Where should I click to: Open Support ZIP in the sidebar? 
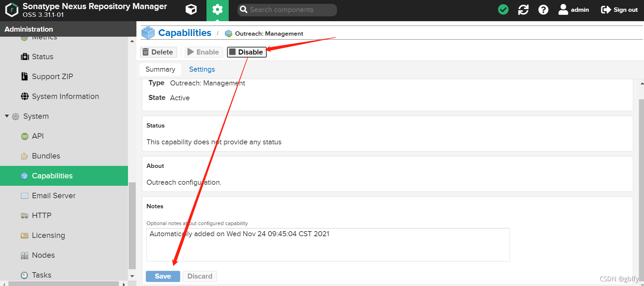pyautogui.click(x=64, y=76)
